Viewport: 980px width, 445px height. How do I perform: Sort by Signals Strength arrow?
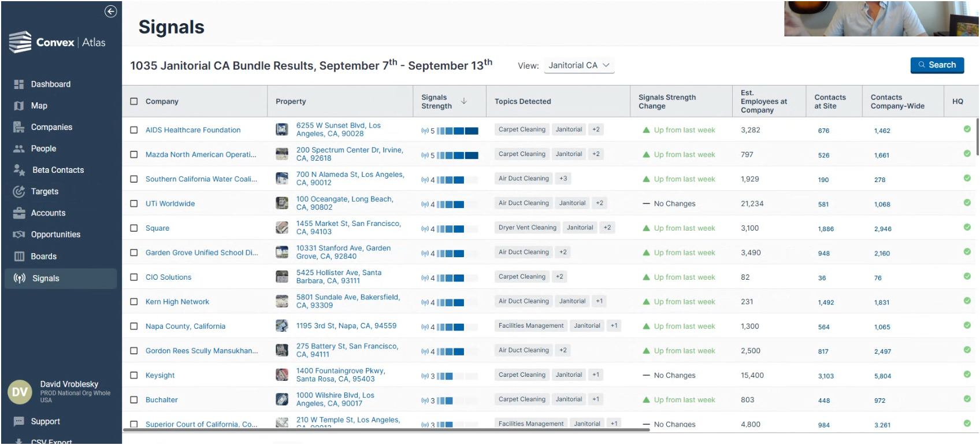[463, 101]
